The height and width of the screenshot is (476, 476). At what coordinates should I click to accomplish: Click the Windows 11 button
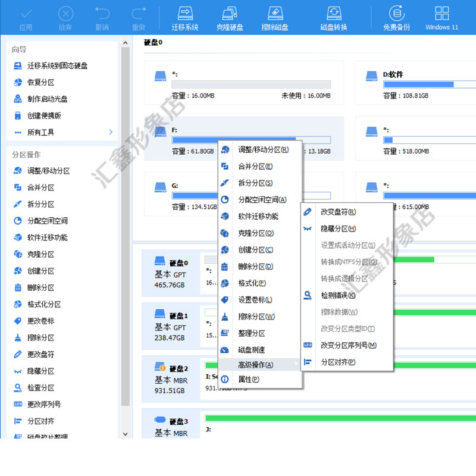(x=441, y=18)
